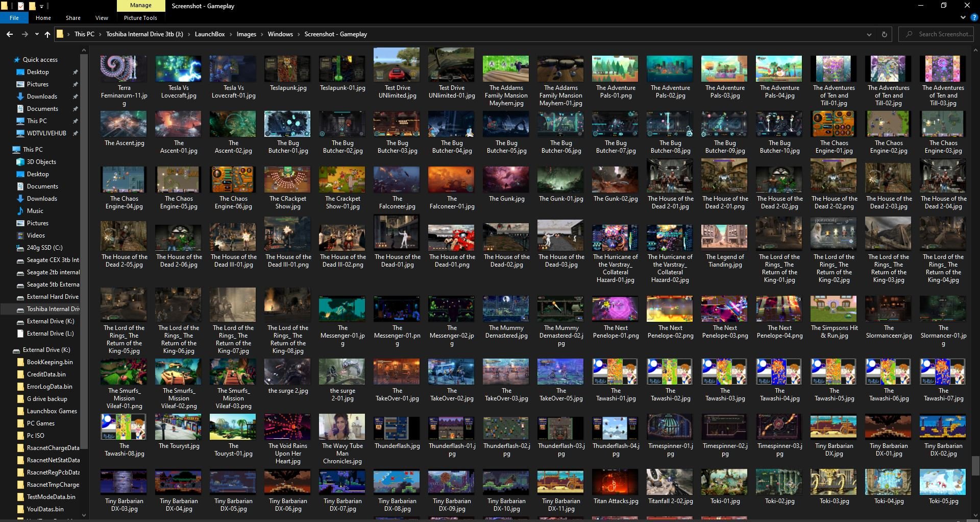Click the file list vertical scrollbar thumb

975,465
